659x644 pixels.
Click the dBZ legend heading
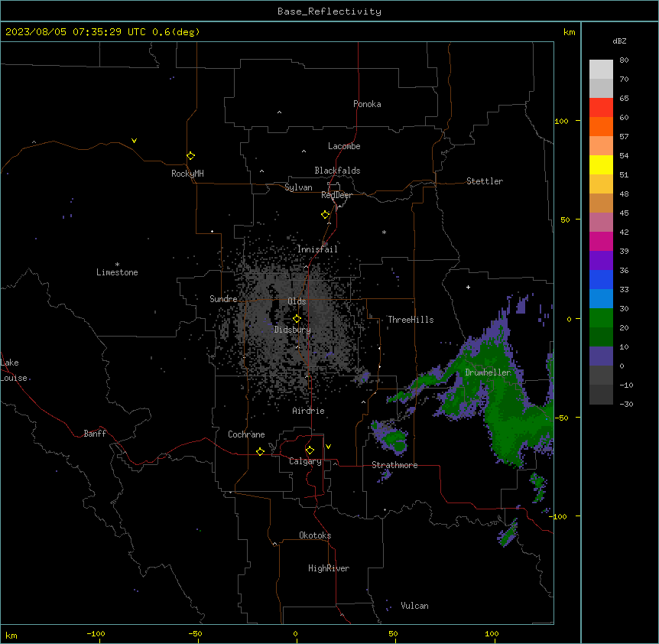619,41
